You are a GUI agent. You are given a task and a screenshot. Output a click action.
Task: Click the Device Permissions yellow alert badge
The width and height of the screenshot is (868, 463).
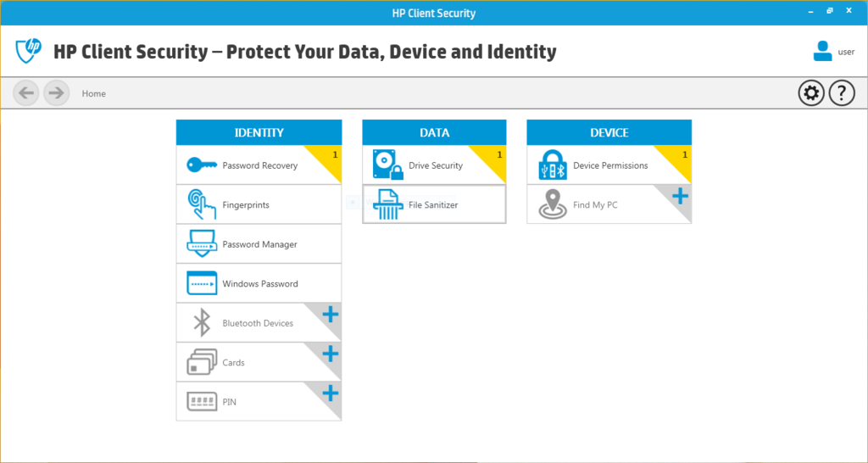click(679, 159)
